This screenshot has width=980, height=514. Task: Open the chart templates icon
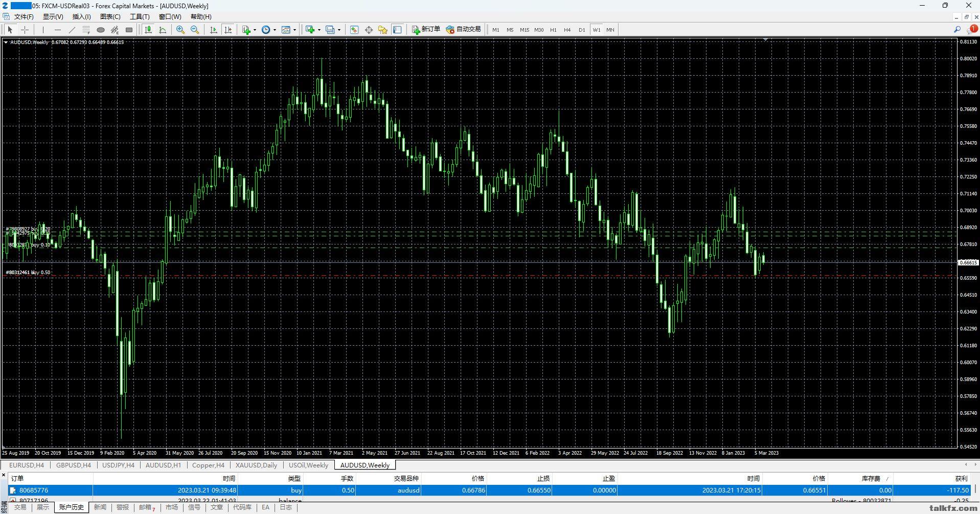coord(286,30)
